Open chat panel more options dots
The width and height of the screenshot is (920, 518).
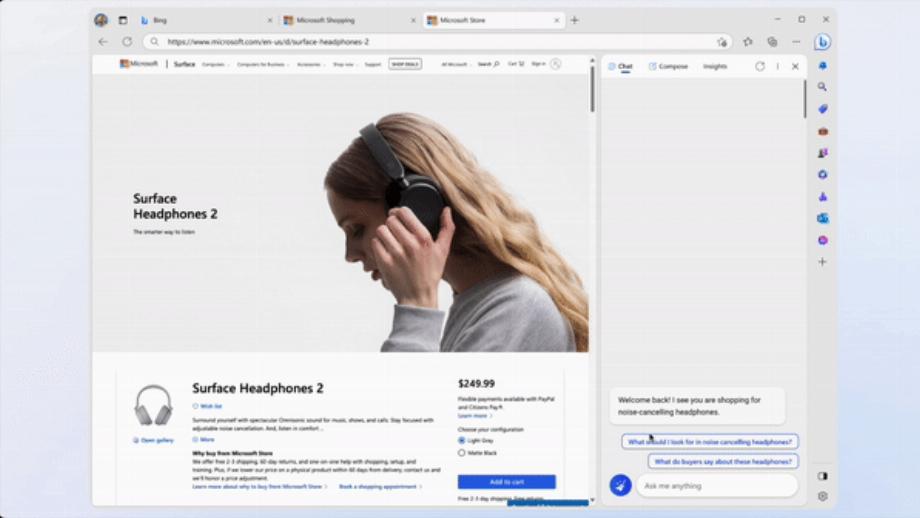(778, 66)
